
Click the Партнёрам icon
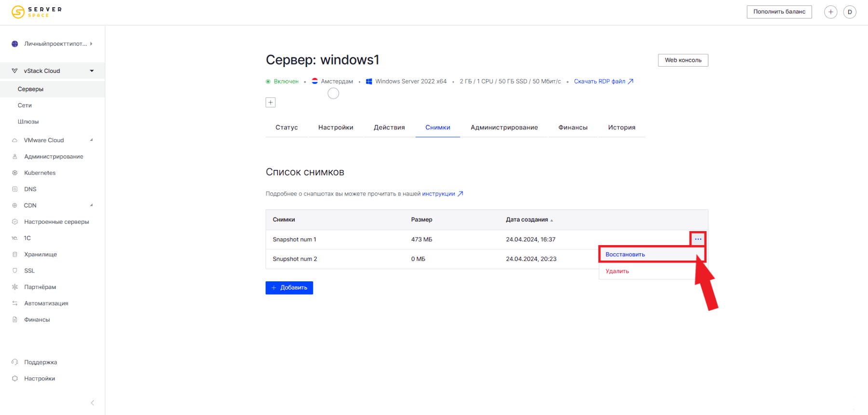pyautogui.click(x=14, y=287)
